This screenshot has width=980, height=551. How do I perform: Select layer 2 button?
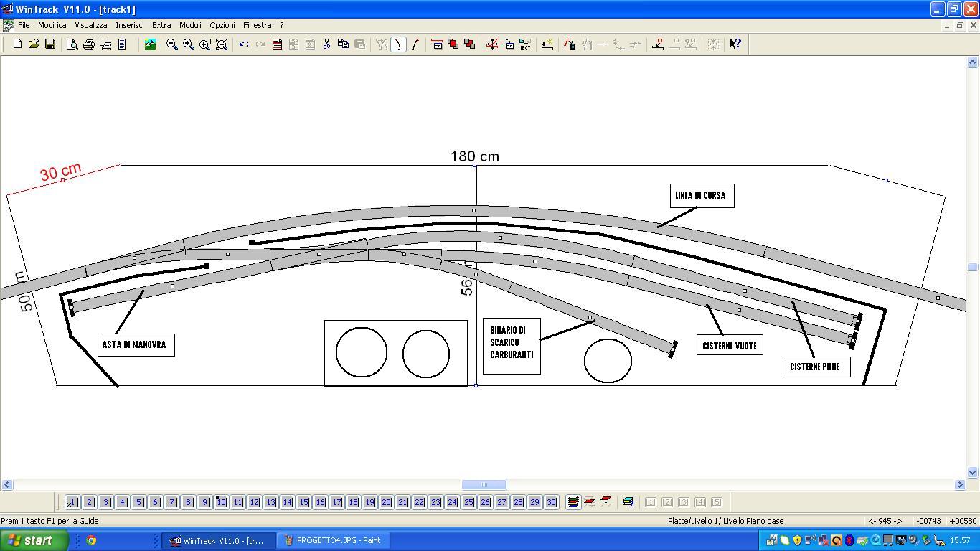[89, 502]
